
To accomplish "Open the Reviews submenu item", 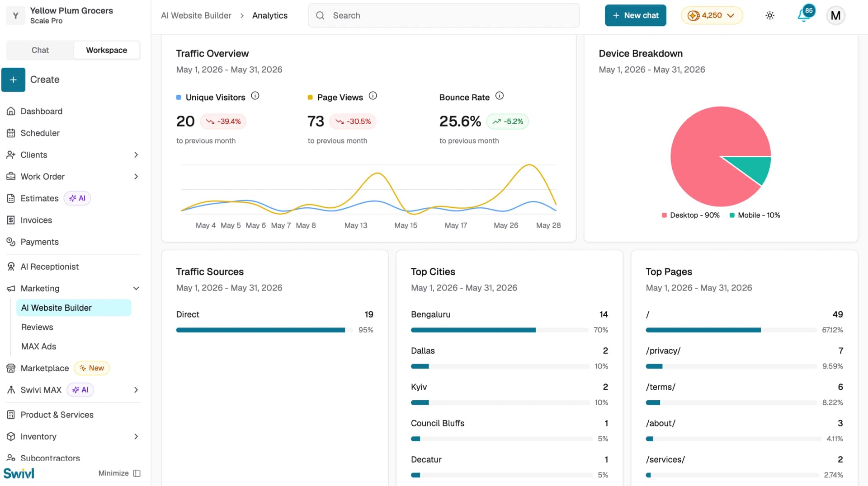I will [37, 327].
